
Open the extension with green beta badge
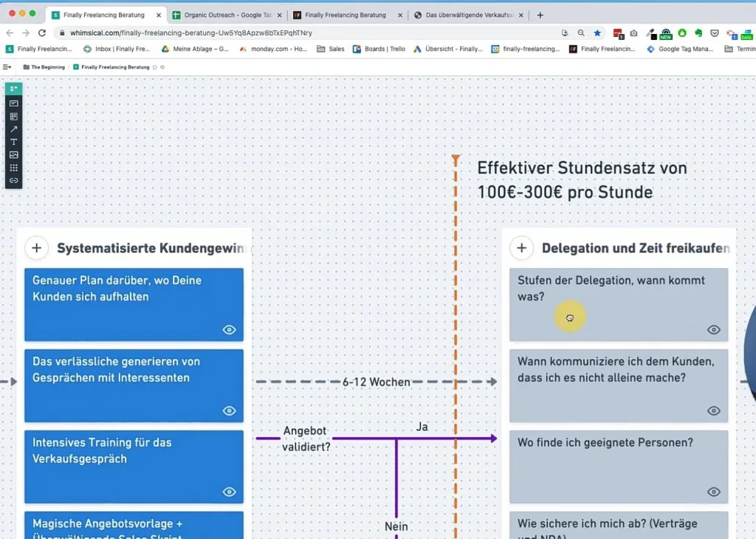click(746, 34)
